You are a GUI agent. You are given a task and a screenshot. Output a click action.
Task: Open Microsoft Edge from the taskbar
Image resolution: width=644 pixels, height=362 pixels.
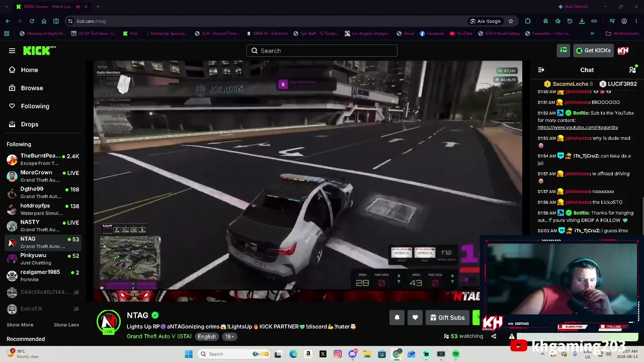point(293,354)
